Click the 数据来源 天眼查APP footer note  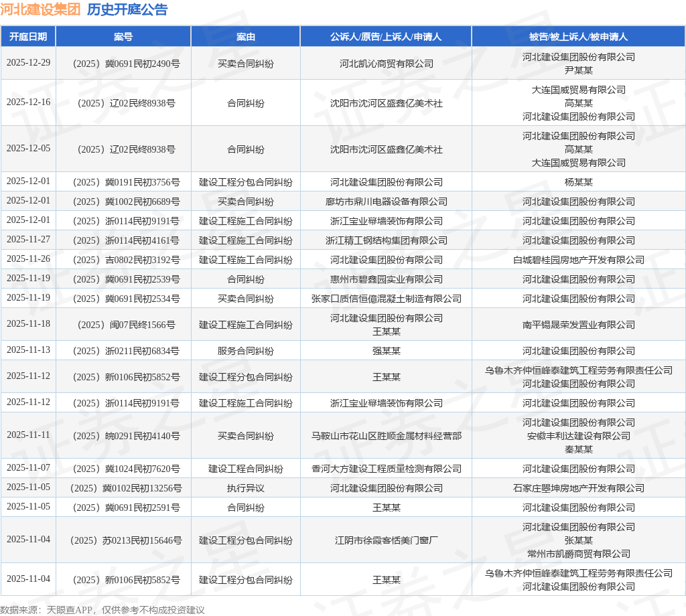tap(102, 610)
